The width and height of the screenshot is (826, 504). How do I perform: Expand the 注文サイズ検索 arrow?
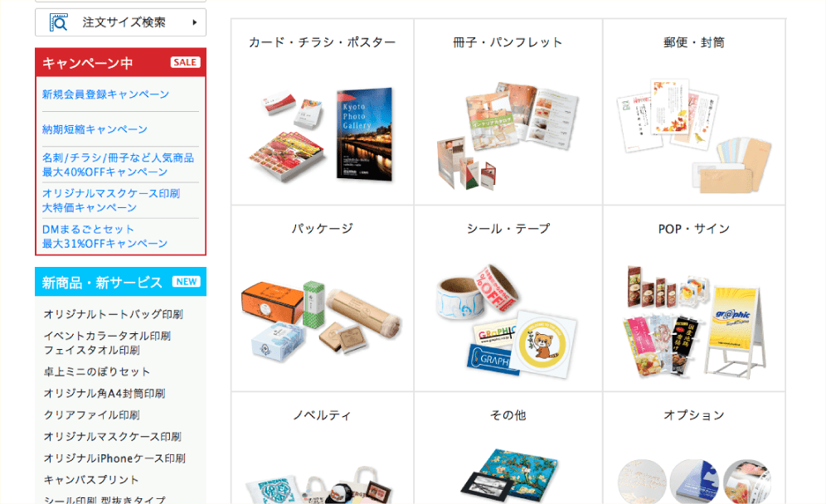tap(194, 22)
